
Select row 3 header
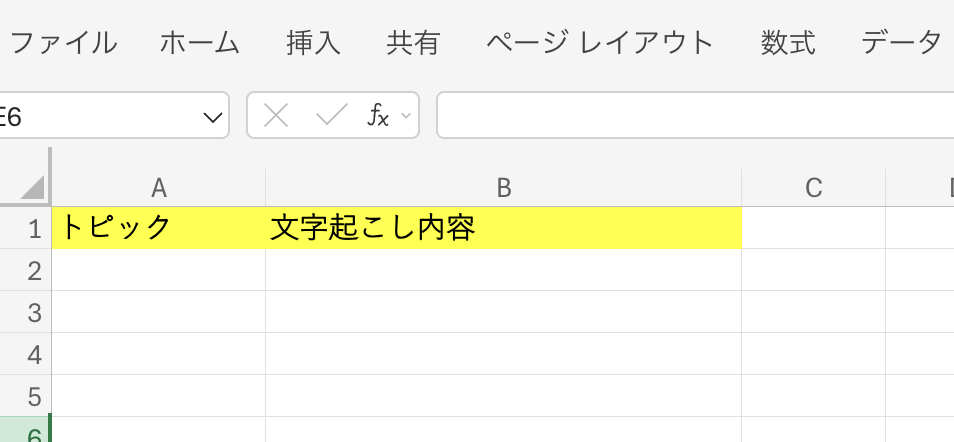pos(33,312)
